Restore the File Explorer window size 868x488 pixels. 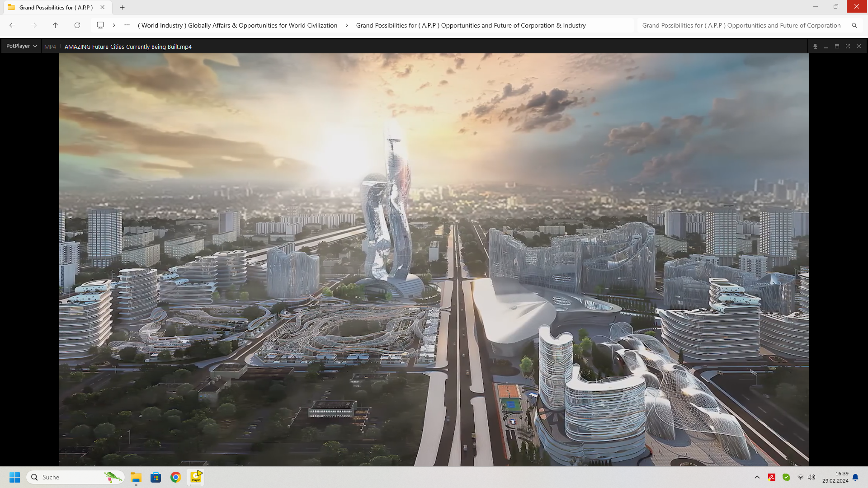836,6
